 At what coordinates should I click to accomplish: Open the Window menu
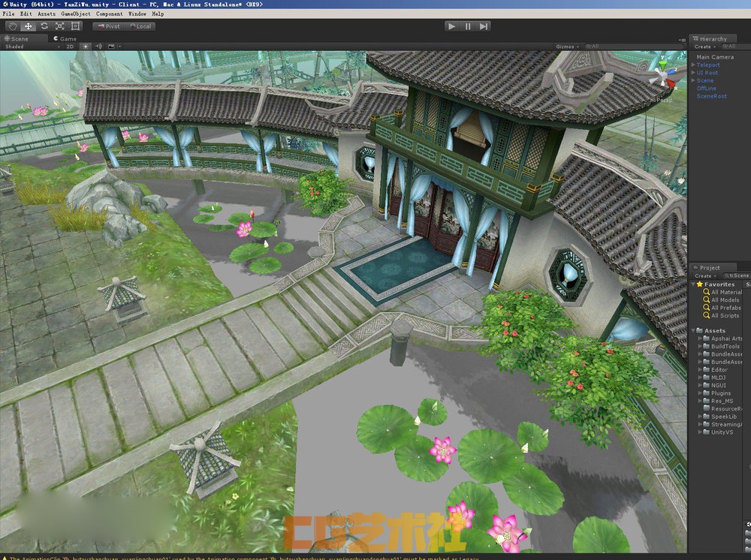click(x=137, y=14)
